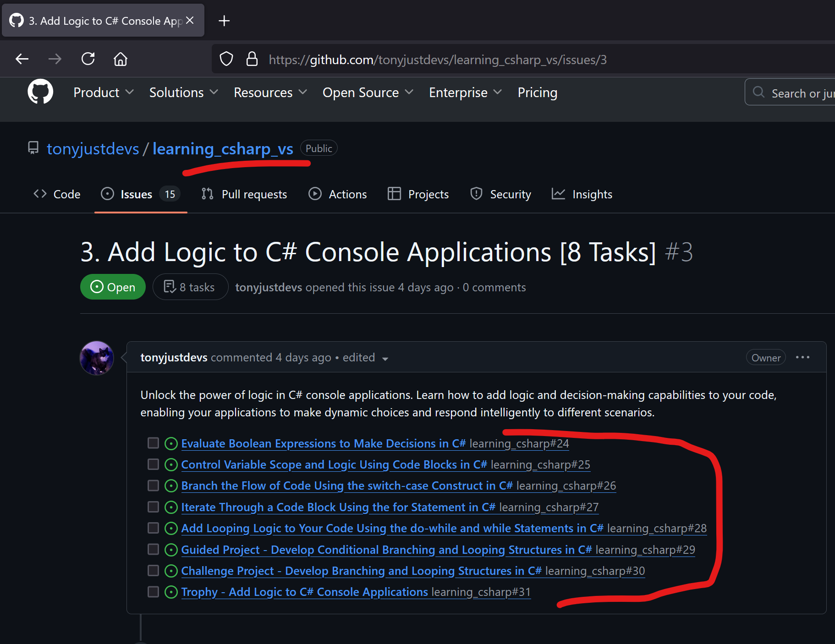The width and height of the screenshot is (835, 644).
Task: Open the Security tab
Action: click(x=501, y=194)
